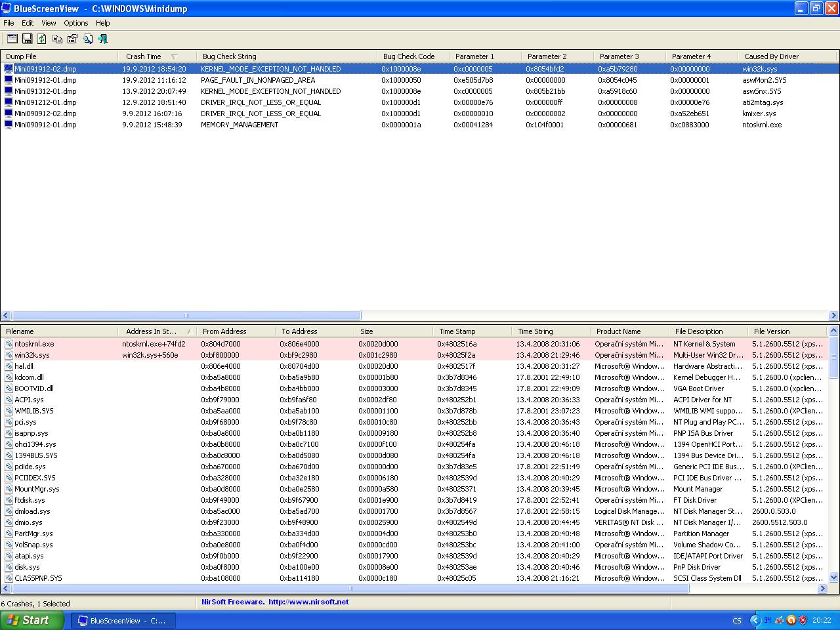Click the kmixer.sys caused-by driver cell
The width and height of the screenshot is (840, 630).
tap(759, 114)
